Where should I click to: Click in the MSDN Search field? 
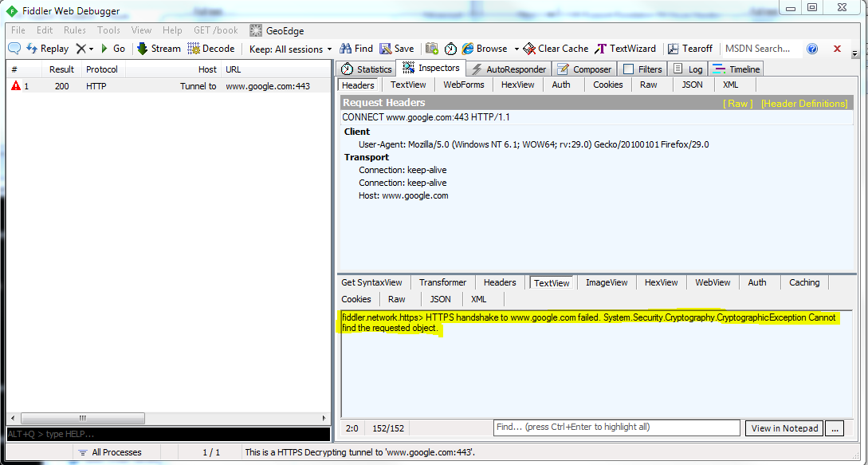(x=761, y=49)
